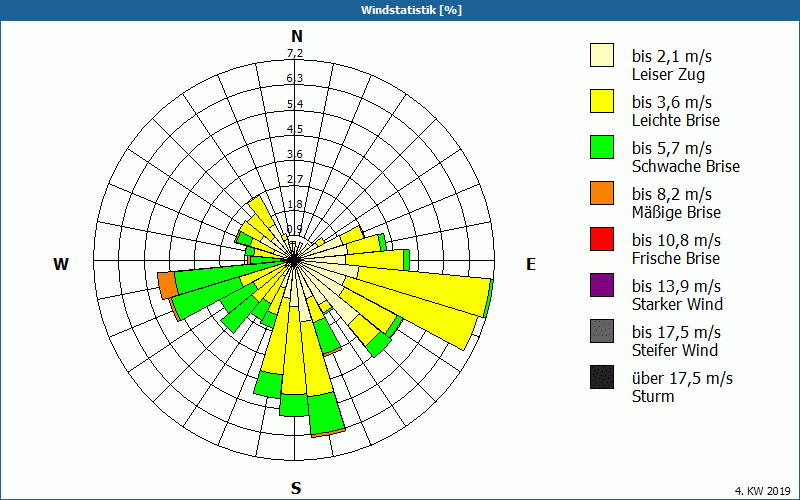Click the gray 'Steifer Wind' legend swatch
The height and width of the screenshot is (500, 800).
pos(602,331)
